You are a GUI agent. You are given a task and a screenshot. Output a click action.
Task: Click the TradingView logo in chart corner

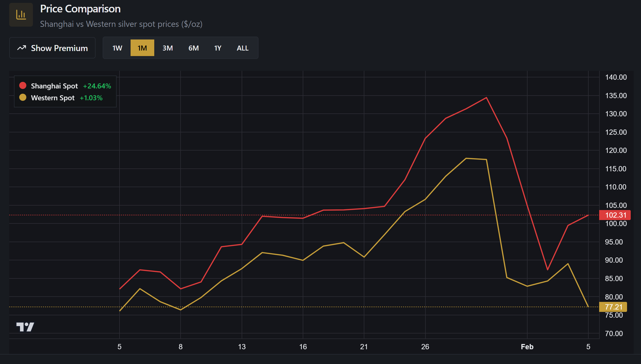coord(25,327)
